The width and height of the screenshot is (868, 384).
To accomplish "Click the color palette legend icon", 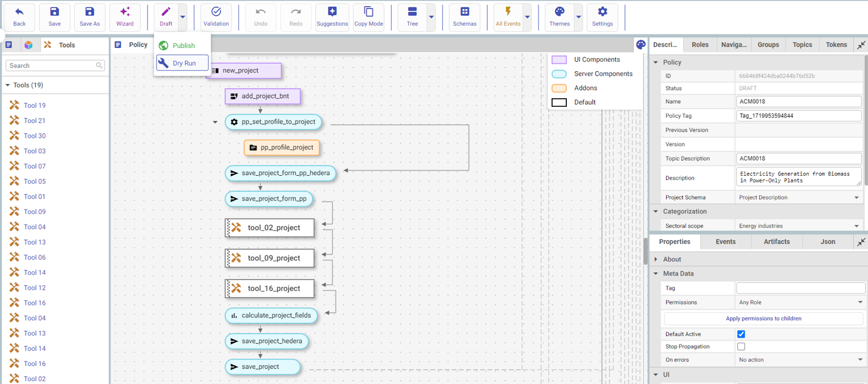I will [640, 45].
